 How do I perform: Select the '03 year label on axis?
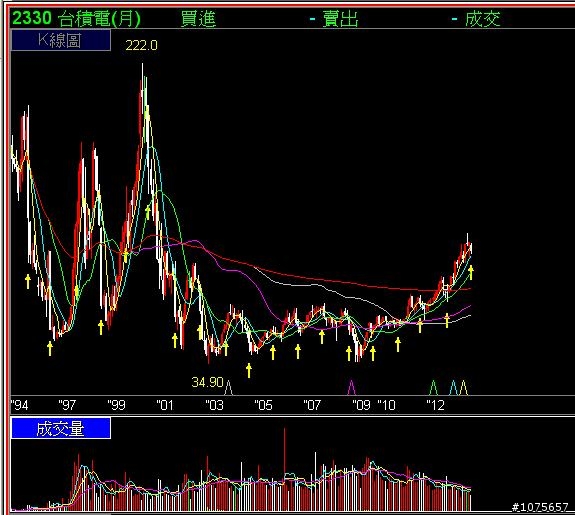click(215, 405)
